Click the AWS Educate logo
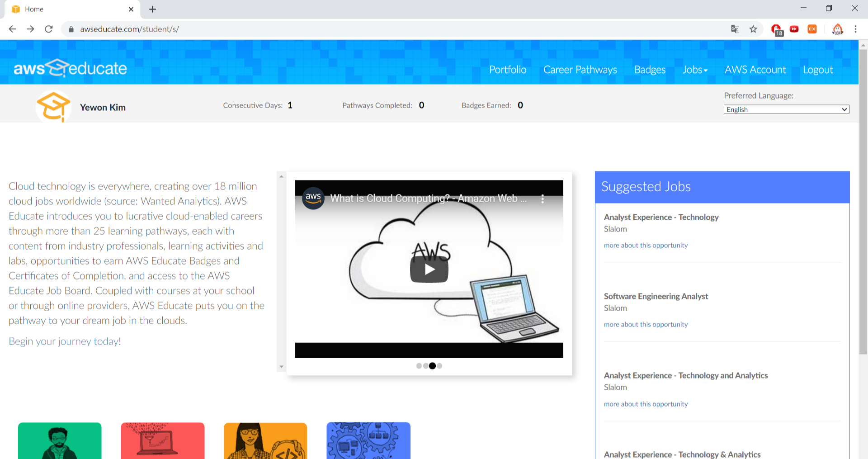Screen dimensions: 868x459 pos(70,68)
